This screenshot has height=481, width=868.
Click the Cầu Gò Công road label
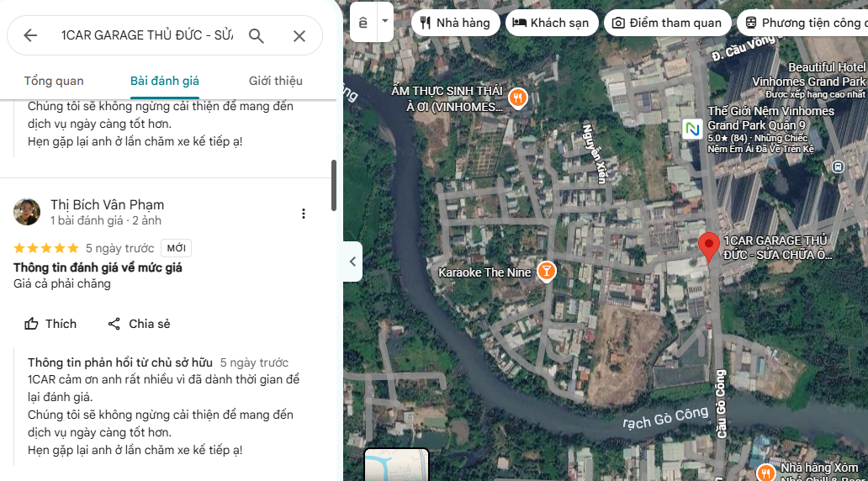tap(721, 404)
